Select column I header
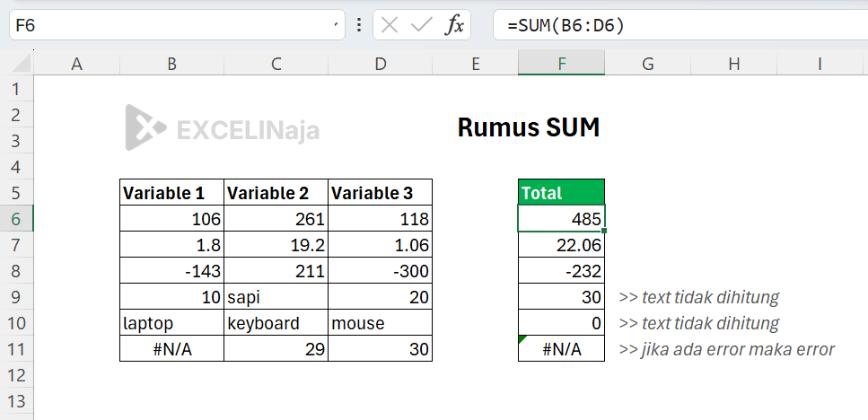 (x=820, y=65)
